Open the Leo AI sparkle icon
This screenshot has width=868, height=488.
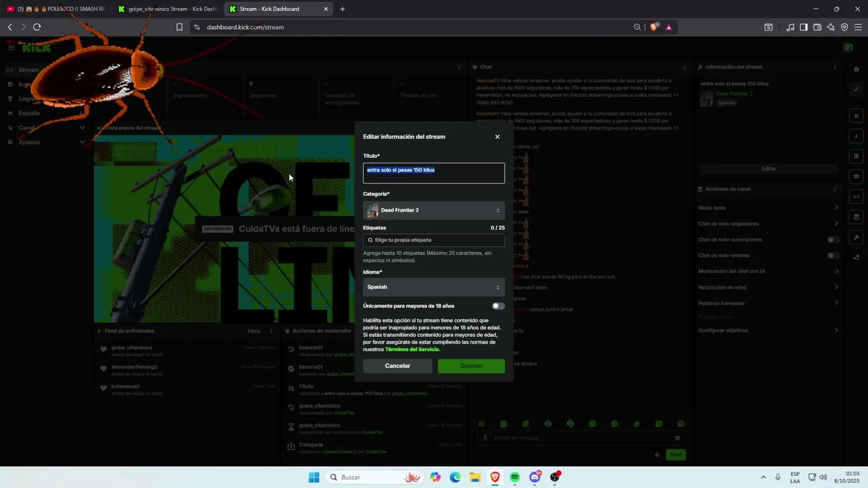831,27
